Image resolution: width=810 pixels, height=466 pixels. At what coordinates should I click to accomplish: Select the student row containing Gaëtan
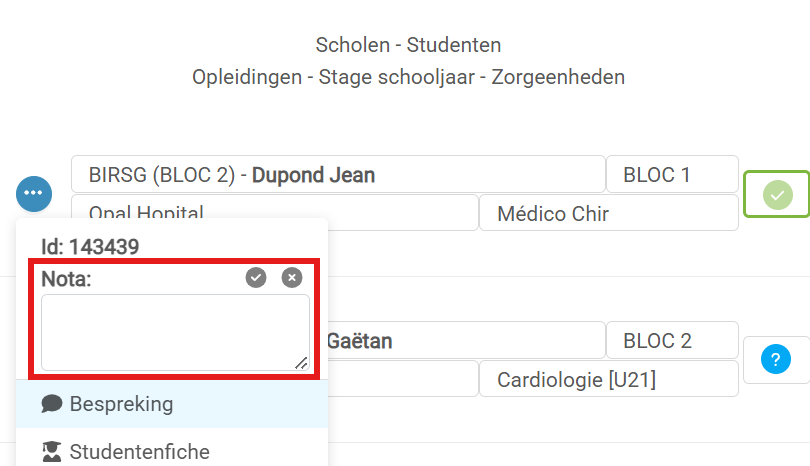tap(466, 340)
